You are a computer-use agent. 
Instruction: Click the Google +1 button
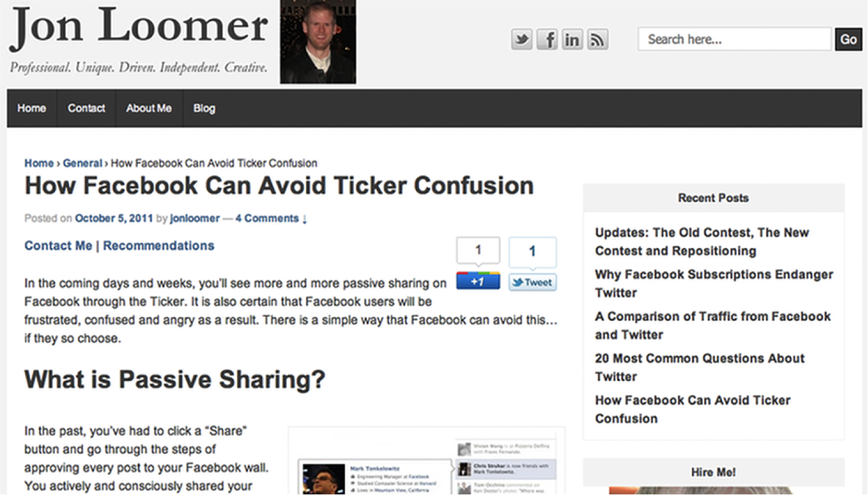coord(478,281)
